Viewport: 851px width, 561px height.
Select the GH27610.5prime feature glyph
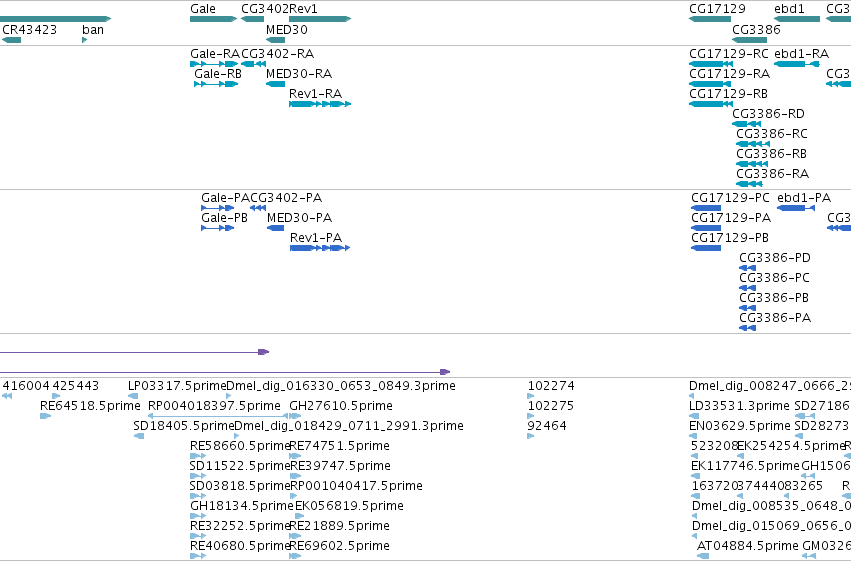(x=295, y=417)
